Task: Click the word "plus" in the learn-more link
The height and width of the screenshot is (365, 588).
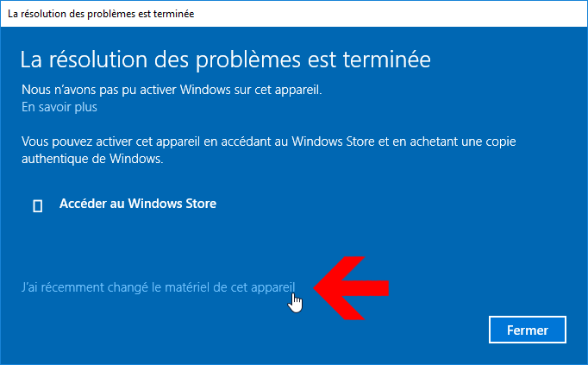Action: (x=86, y=108)
